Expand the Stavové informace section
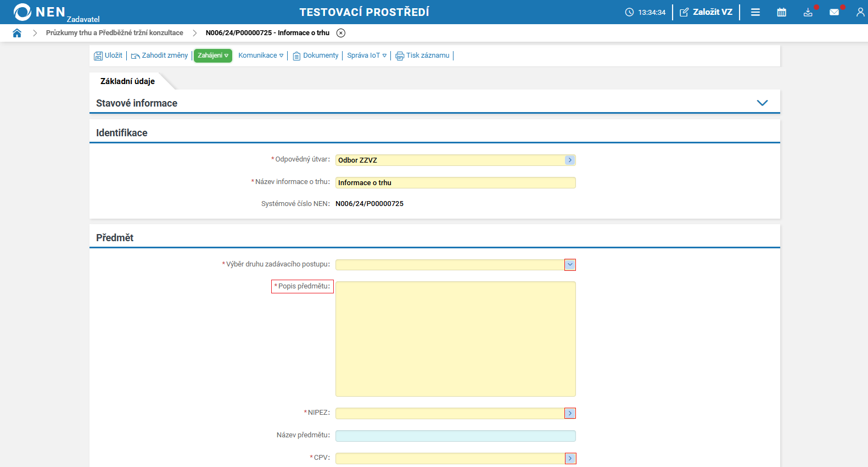The image size is (868, 467). click(762, 103)
